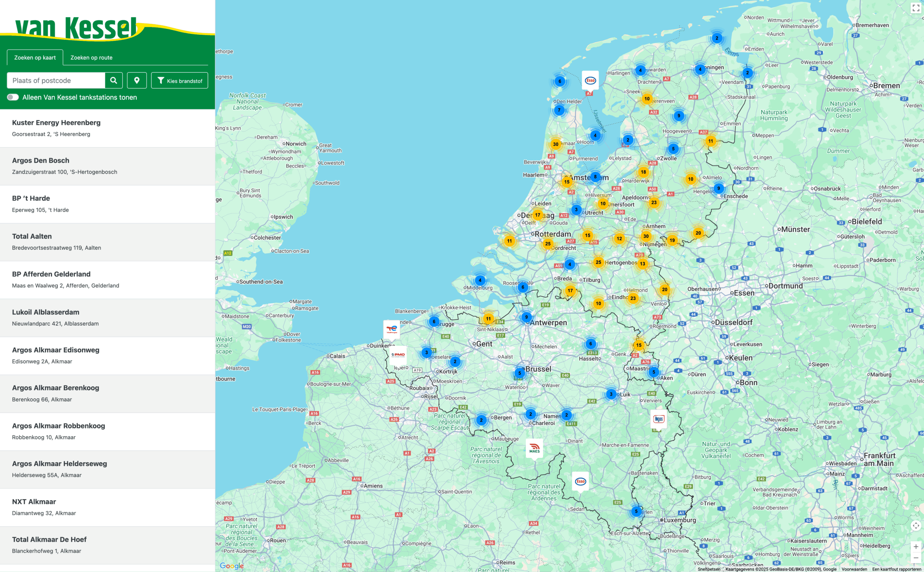Open map camera controls icon
The width and height of the screenshot is (924, 572).
916,525
